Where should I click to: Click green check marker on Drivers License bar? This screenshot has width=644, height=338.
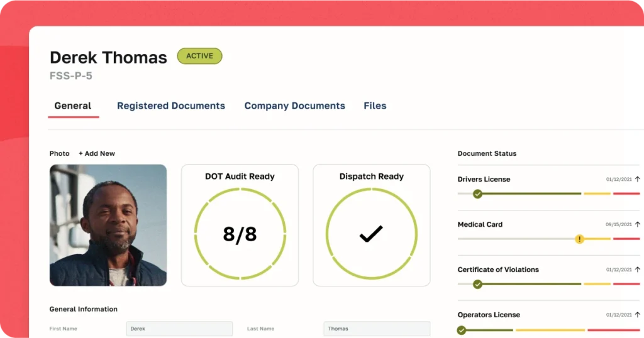coord(477,194)
